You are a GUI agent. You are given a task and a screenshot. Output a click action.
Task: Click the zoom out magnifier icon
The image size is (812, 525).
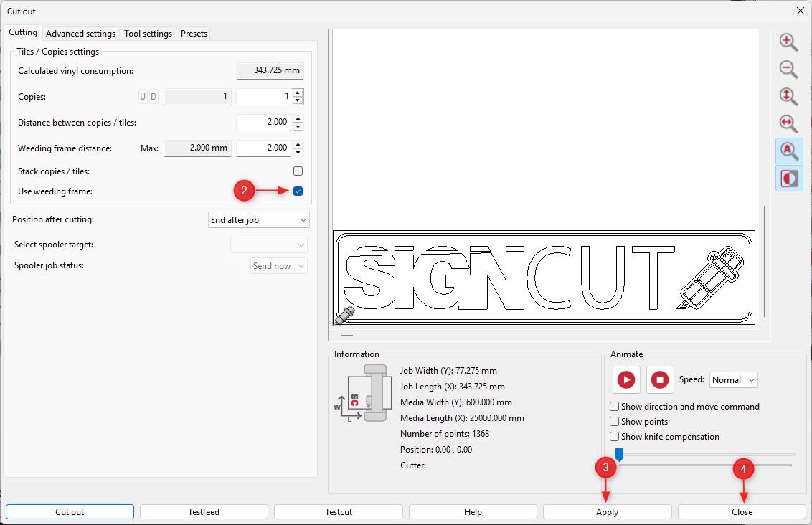(x=789, y=69)
